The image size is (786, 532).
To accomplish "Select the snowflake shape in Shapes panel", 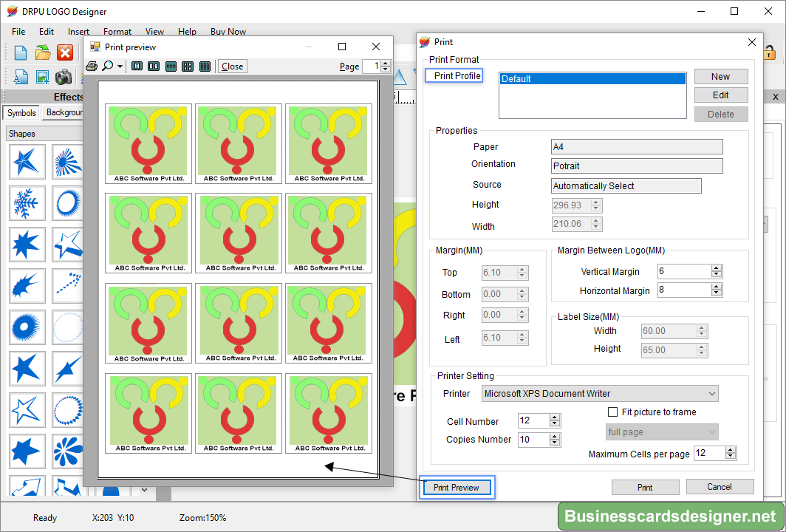I will coord(27,203).
